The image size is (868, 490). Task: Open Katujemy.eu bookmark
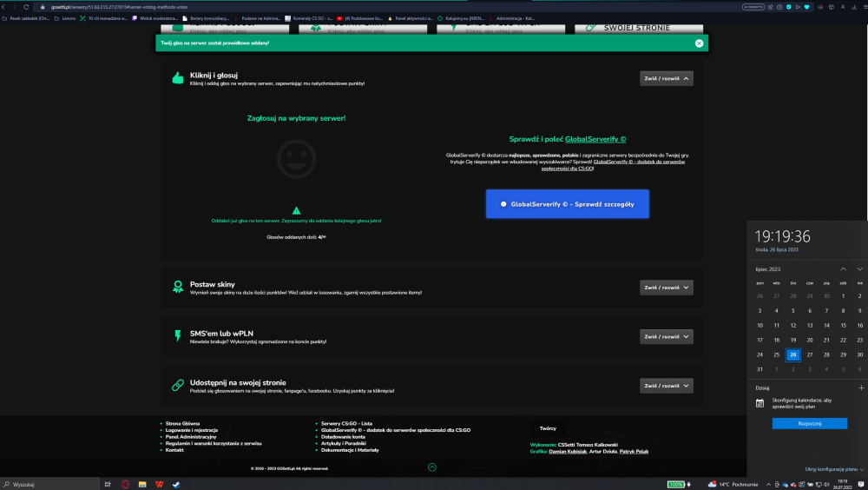click(461, 18)
